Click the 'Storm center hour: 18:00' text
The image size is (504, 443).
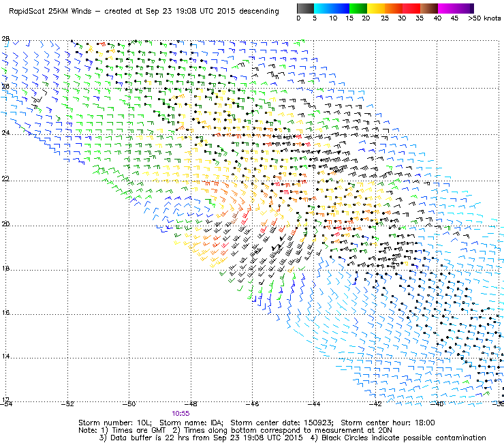[388, 423]
